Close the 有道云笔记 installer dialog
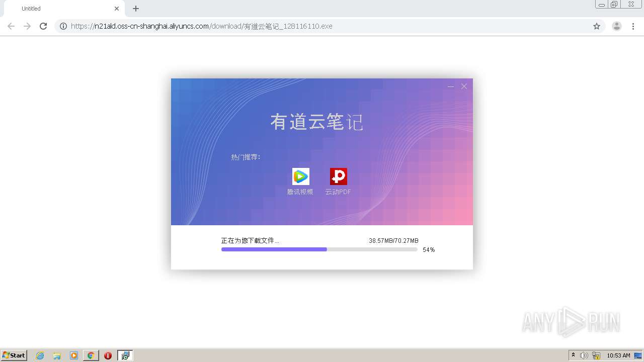 [464, 86]
